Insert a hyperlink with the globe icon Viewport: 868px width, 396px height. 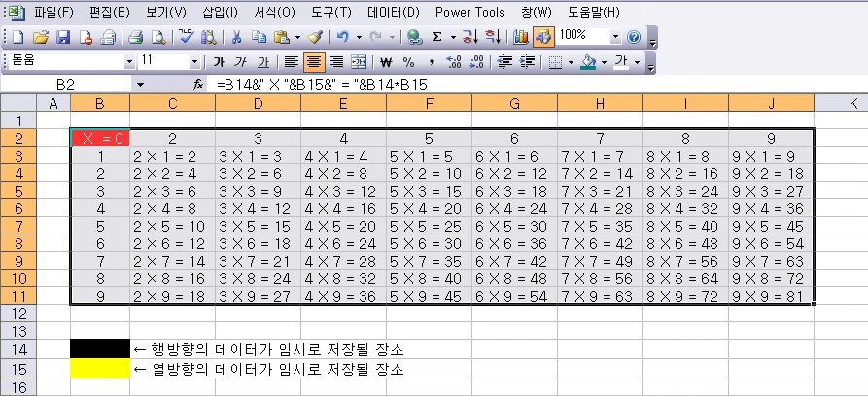tap(415, 37)
